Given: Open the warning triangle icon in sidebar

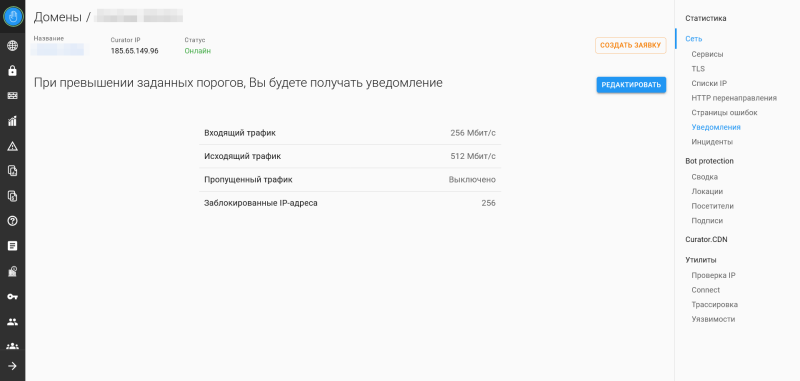Looking at the screenshot, I should (x=13, y=146).
